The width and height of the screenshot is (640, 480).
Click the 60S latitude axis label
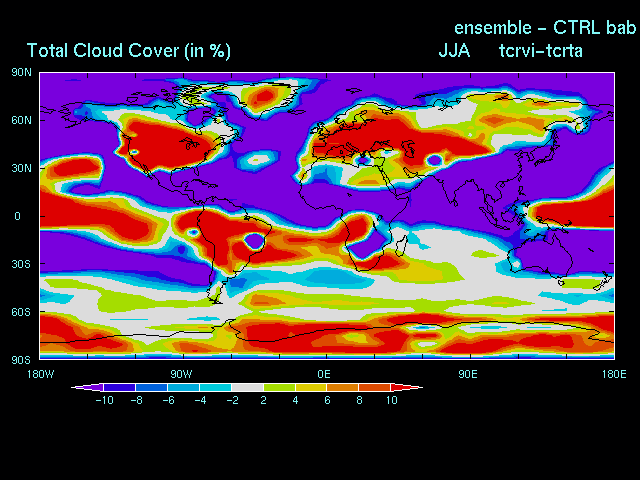tap(21, 312)
